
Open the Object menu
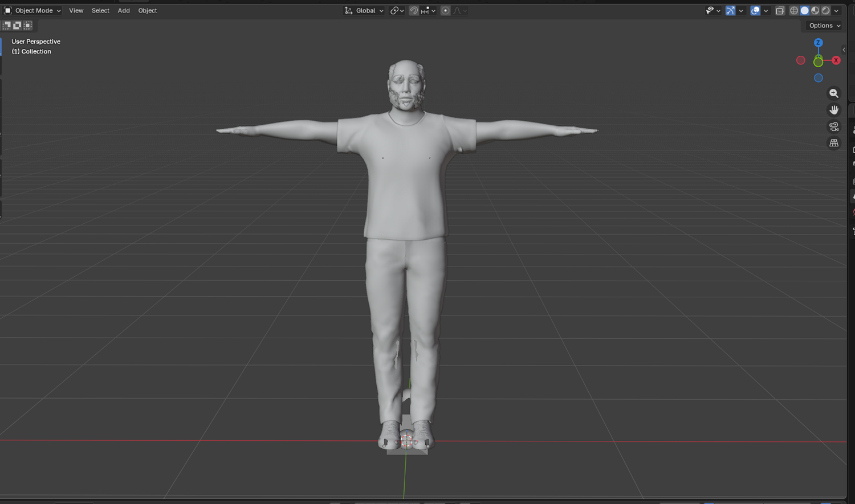click(148, 10)
